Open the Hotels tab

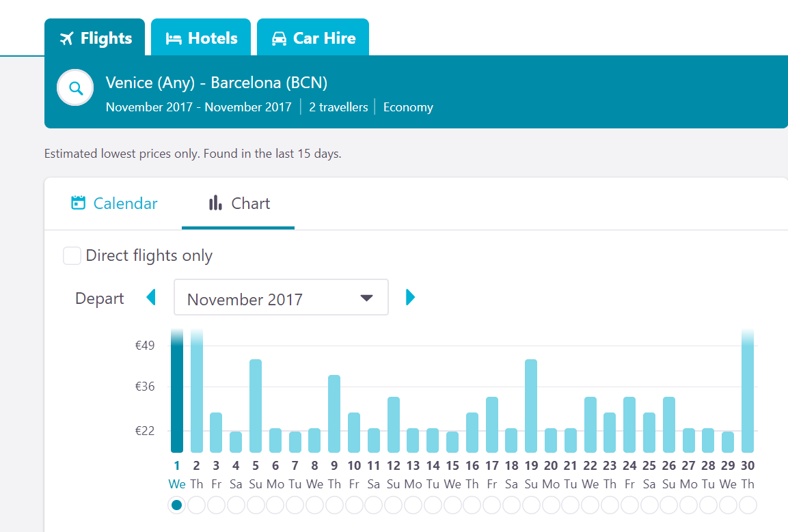[201, 38]
